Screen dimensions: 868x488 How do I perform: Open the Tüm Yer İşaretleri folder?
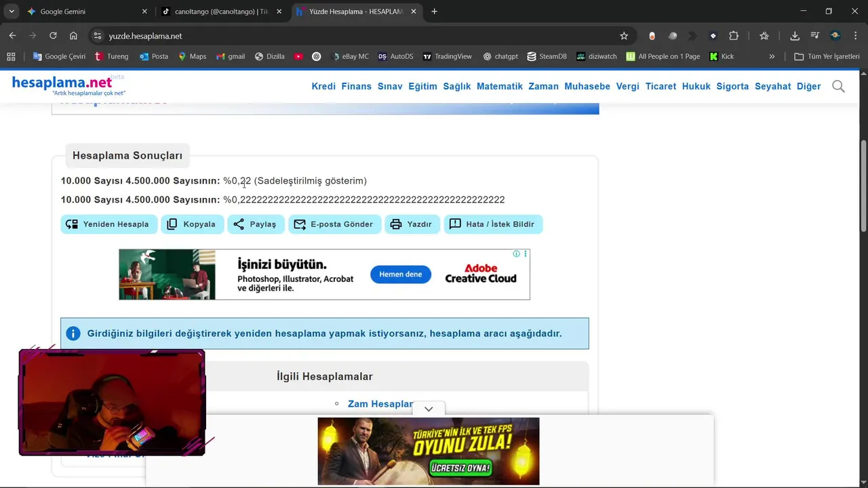coord(827,56)
